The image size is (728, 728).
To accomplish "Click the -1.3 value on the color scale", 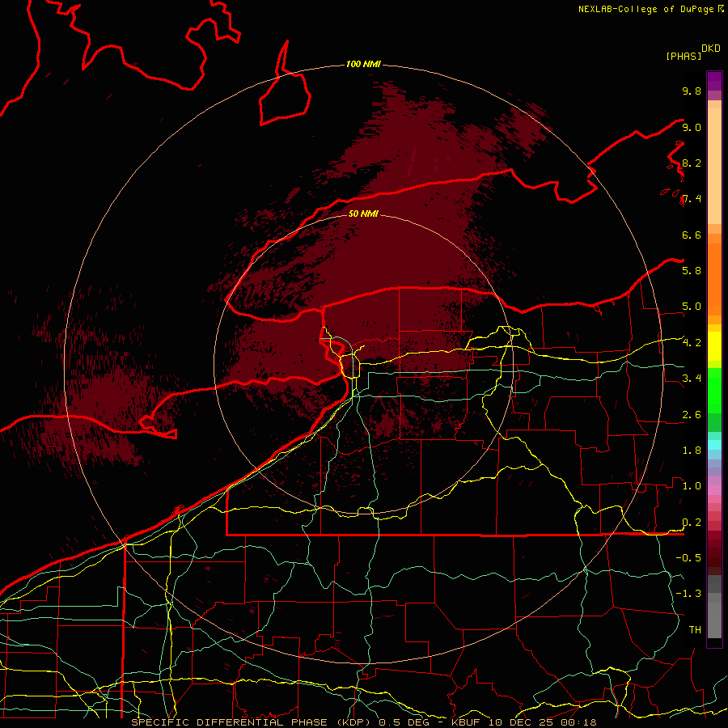I will point(688,594).
